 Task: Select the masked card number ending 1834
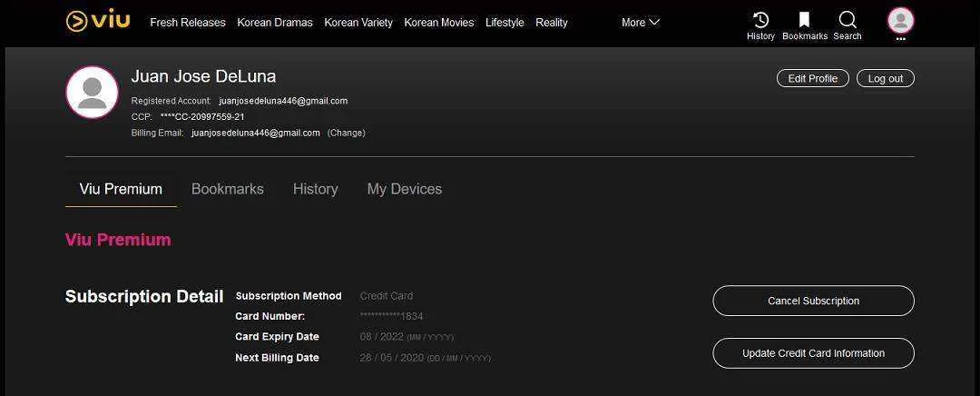coord(391,317)
